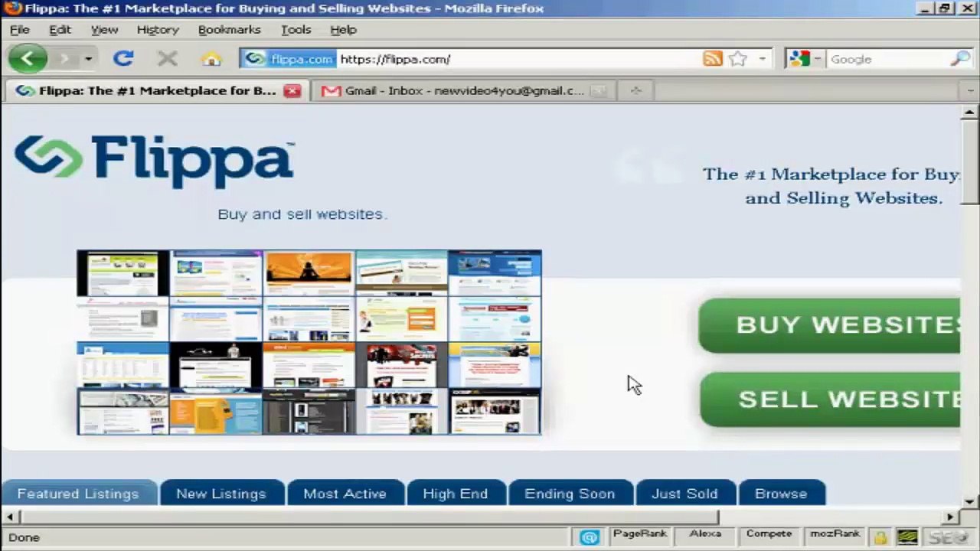Image resolution: width=980 pixels, height=551 pixels.
Task: Bookmark this page with the star icon
Action: 737,59
